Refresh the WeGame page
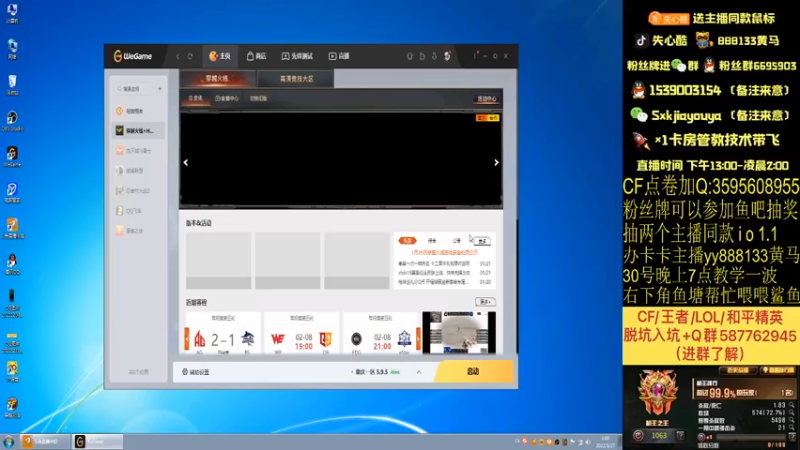 point(190,56)
